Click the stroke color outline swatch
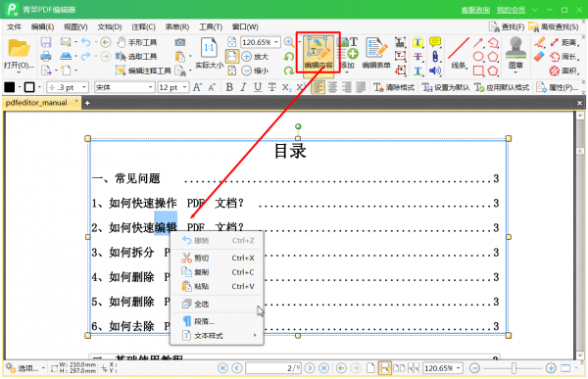This screenshot has height=379, width=588. tap(29, 87)
